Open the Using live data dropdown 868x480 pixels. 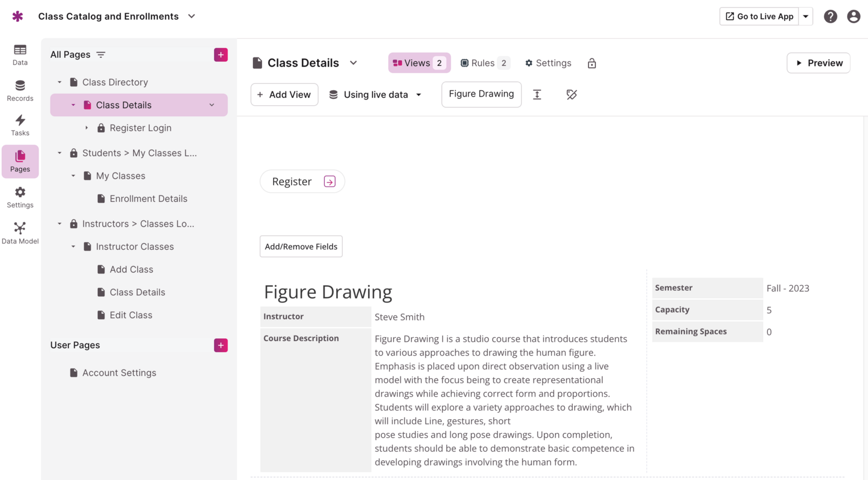376,95
